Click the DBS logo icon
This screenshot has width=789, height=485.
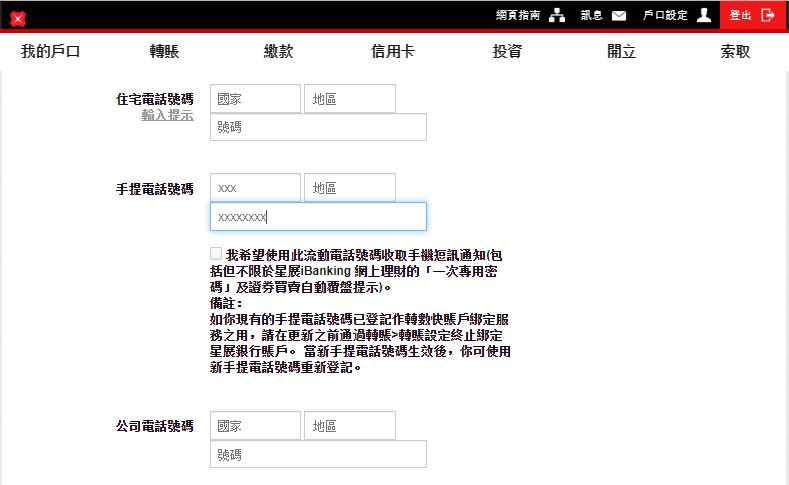(17, 17)
